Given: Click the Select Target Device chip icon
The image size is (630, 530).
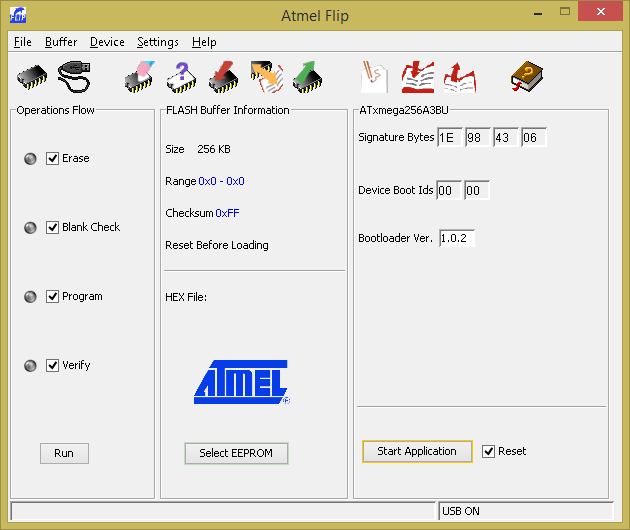Looking at the screenshot, I should click(x=32, y=76).
